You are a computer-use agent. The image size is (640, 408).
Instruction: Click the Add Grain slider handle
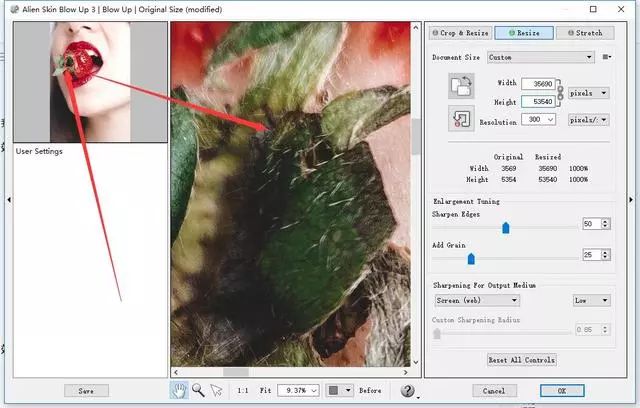471,259
